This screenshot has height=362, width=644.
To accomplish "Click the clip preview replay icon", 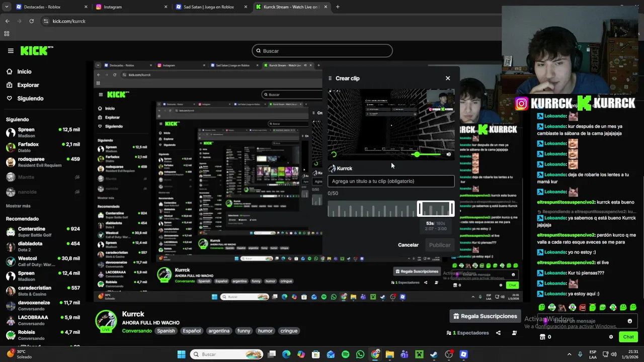I will pos(334,154).
